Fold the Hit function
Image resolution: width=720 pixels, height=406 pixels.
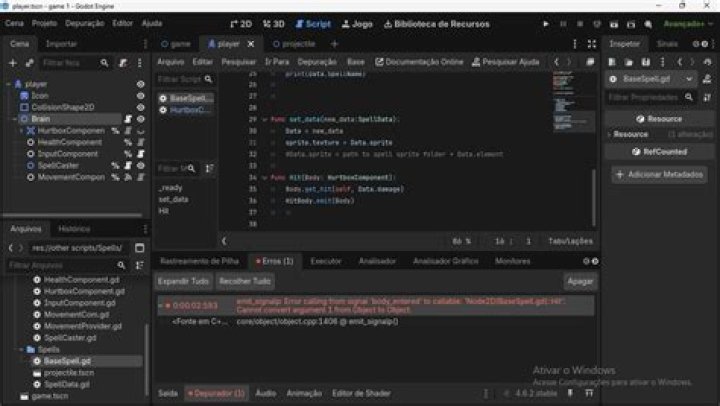[x=264, y=177]
